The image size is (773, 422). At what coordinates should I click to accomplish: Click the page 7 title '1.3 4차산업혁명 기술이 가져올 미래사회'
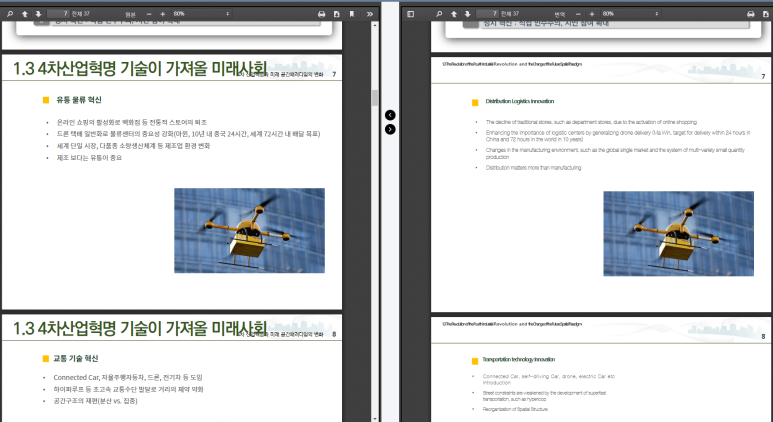[x=140, y=69]
